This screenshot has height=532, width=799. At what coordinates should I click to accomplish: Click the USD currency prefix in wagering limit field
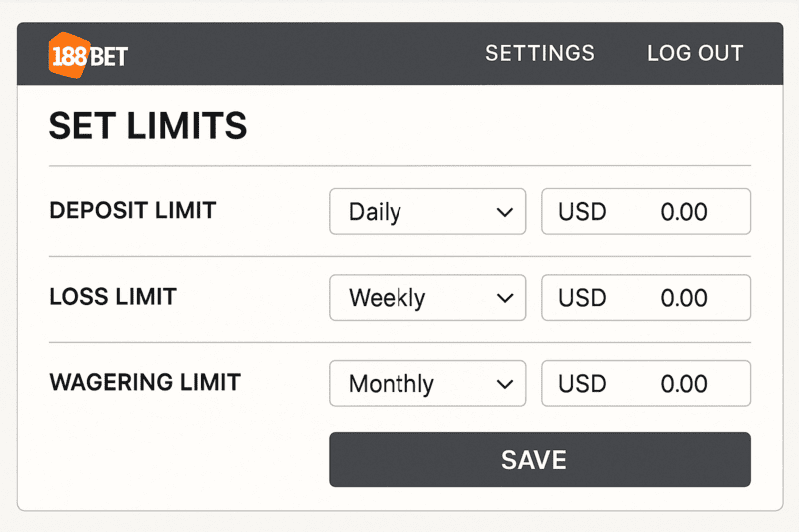(x=582, y=384)
